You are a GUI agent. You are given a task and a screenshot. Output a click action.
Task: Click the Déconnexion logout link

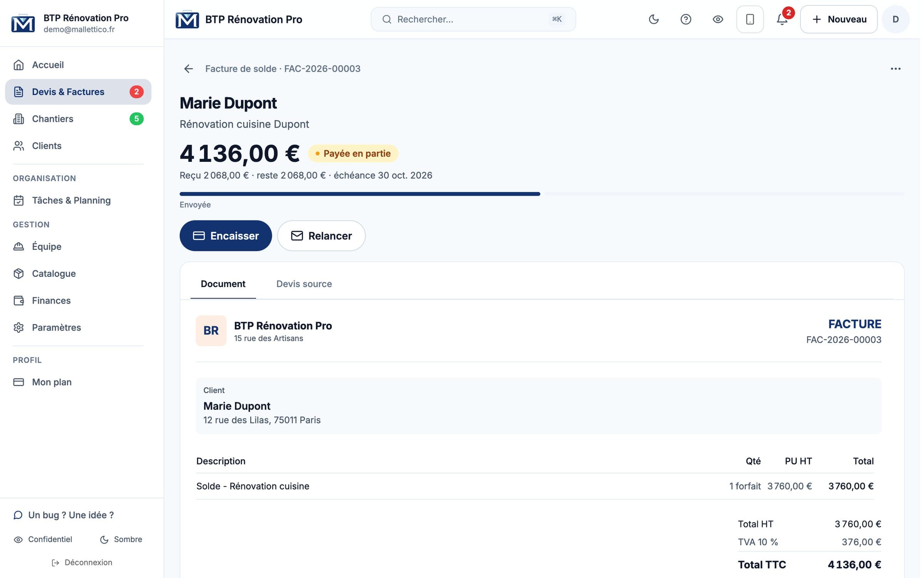(x=82, y=563)
